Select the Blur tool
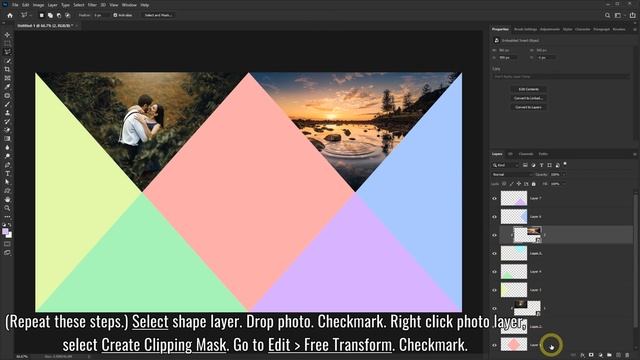The height and width of the screenshot is (360, 640). pos(7,147)
